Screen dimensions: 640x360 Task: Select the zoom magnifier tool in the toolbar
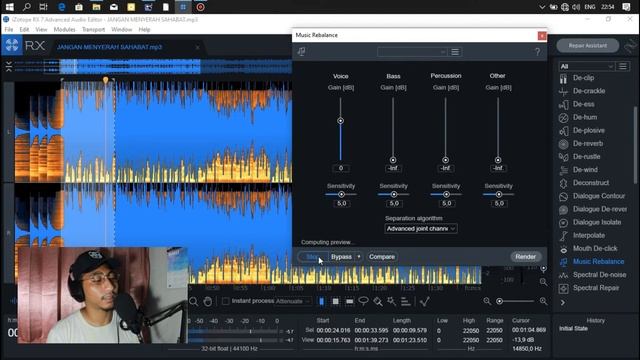193,302
